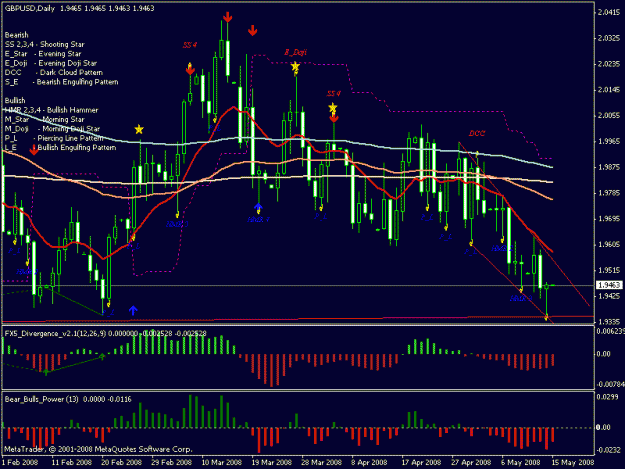Click the 1.9425 price axis label

[x=609, y=296]
